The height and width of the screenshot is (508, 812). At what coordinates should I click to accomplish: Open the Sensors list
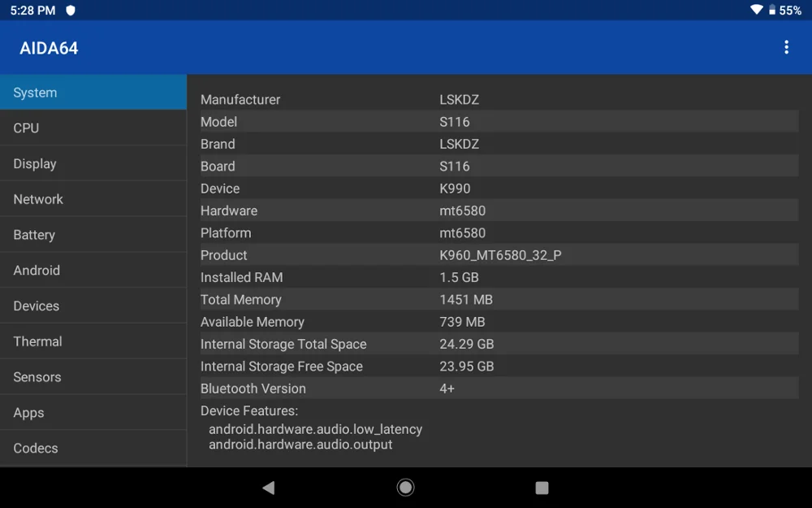tap(93, 377)
